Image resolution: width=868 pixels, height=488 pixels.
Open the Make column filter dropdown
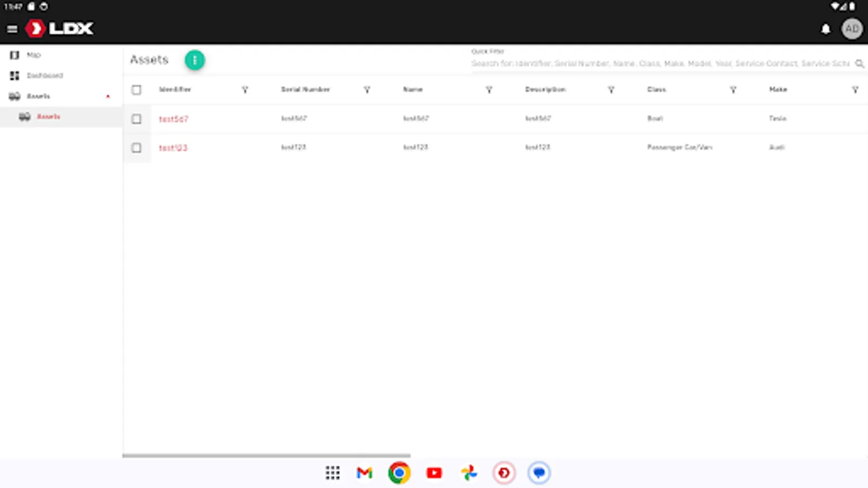pyautogui.click(x=856, y=89)
